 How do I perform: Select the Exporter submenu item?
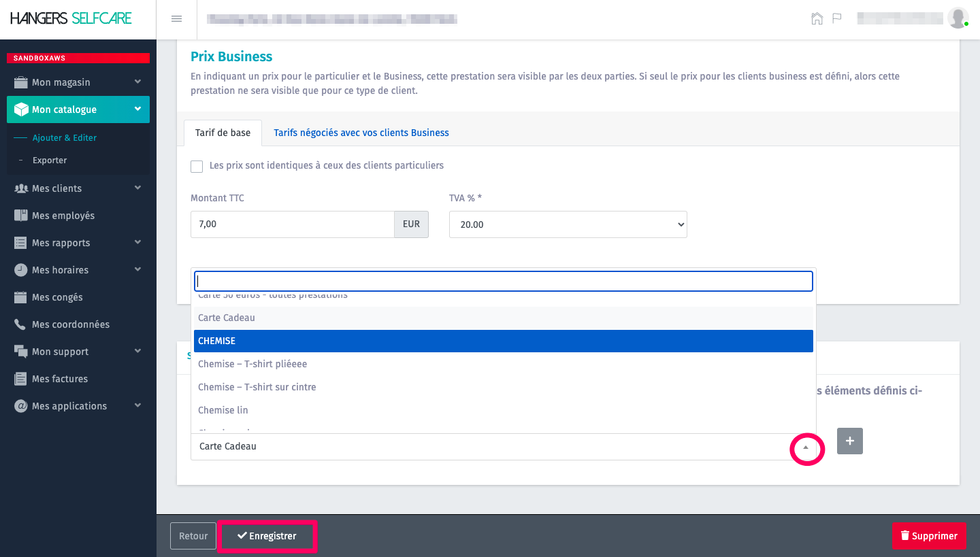50,161
